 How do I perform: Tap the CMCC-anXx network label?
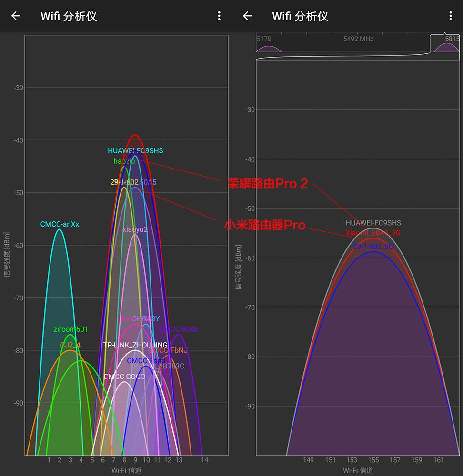pyautogui.click(x=59, y=223)
